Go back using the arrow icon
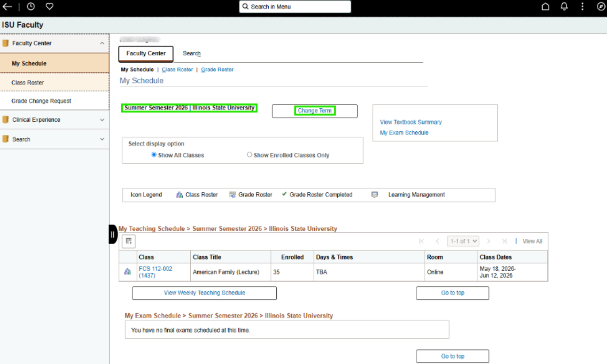Viewport: 607px width, 364px height. pos(7,7)
